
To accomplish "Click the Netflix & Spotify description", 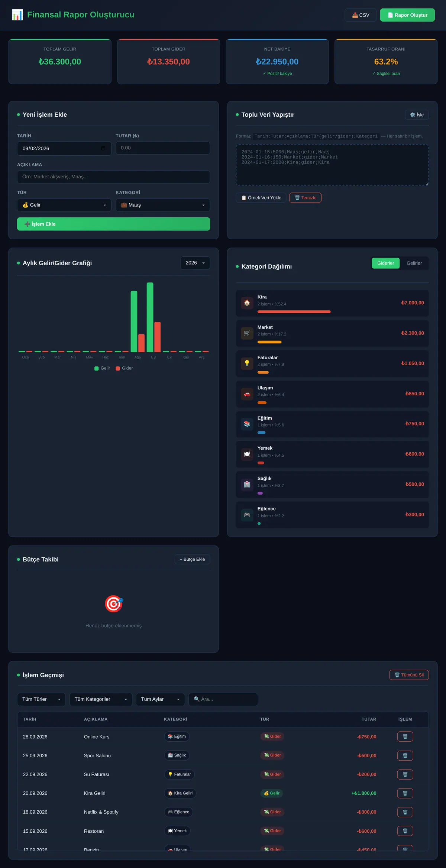I will click(101, 812).
